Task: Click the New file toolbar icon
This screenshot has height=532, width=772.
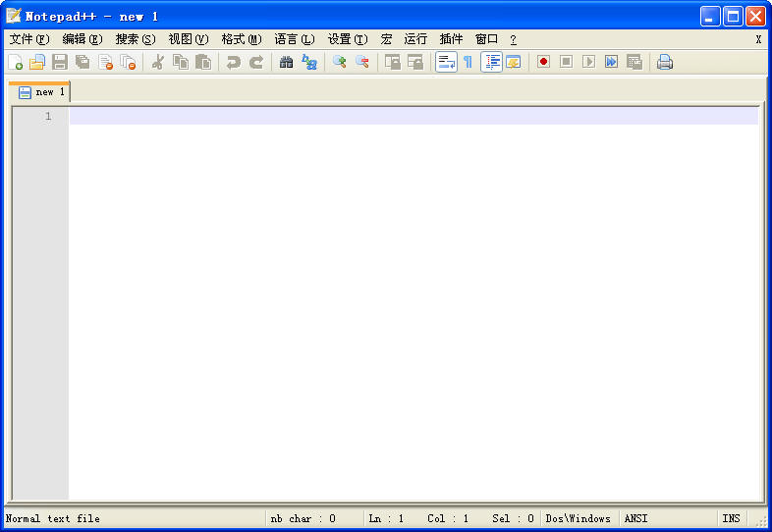Action: 16,62
